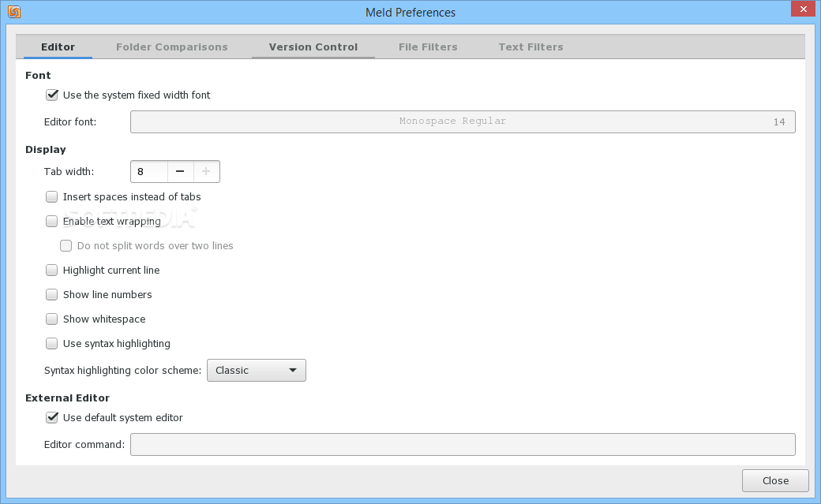Screen dimensions: 821x504
Task: Enable text wrapping checkbox
Action: (x=52, y=222)
